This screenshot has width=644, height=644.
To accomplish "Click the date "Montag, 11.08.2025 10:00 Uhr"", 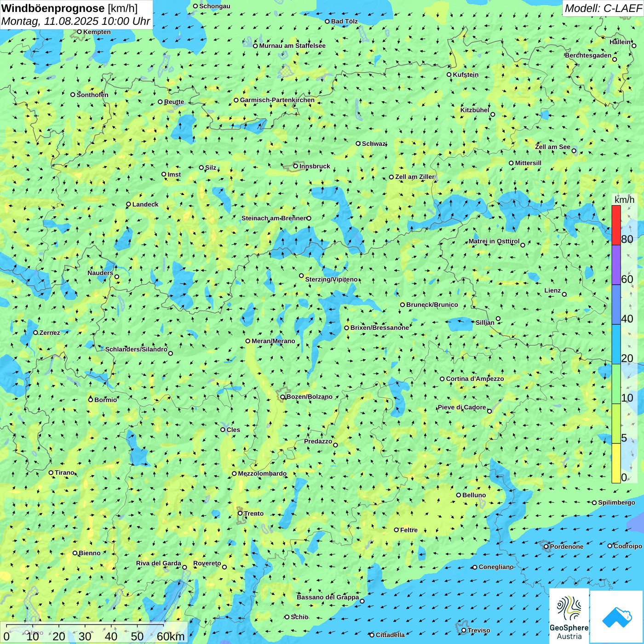I will point(76,21).
